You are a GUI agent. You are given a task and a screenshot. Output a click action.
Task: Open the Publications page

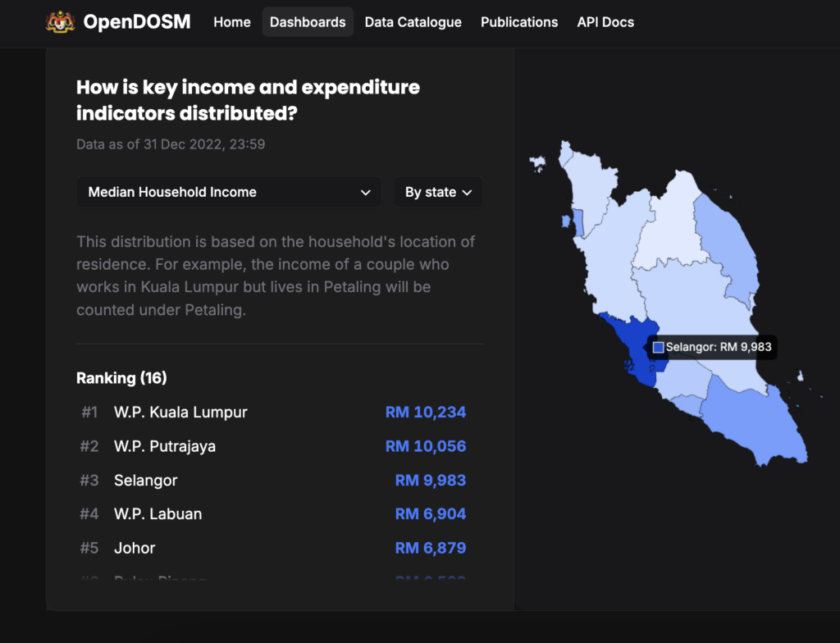coord(519,22)
